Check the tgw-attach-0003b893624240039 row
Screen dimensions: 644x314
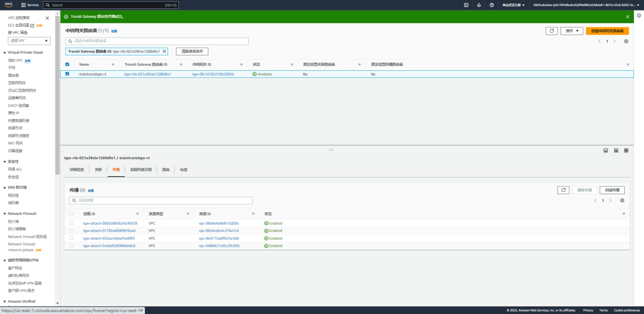[72, 223]
